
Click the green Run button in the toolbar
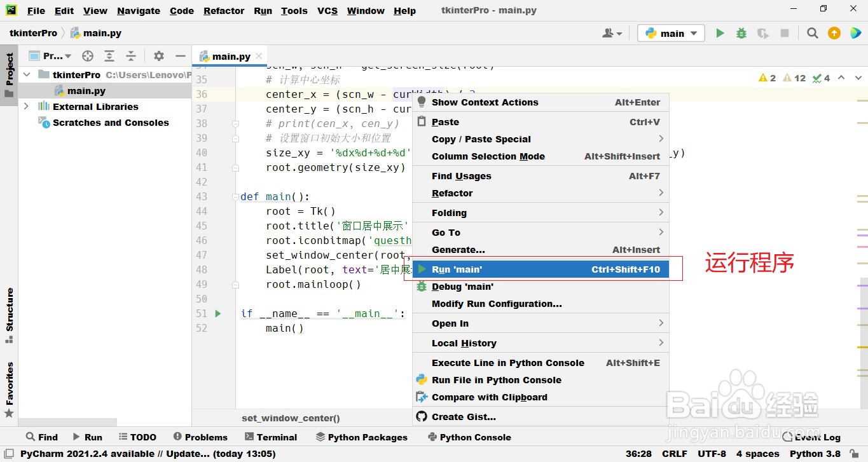click(720, 33)
